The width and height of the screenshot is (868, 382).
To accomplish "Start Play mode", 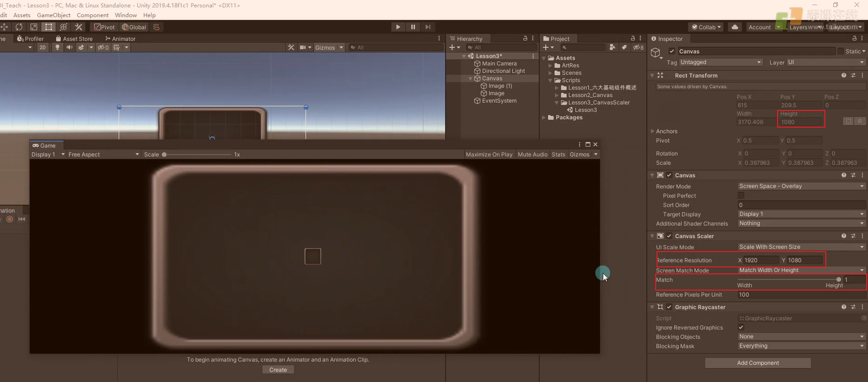I will pos(398,27).
